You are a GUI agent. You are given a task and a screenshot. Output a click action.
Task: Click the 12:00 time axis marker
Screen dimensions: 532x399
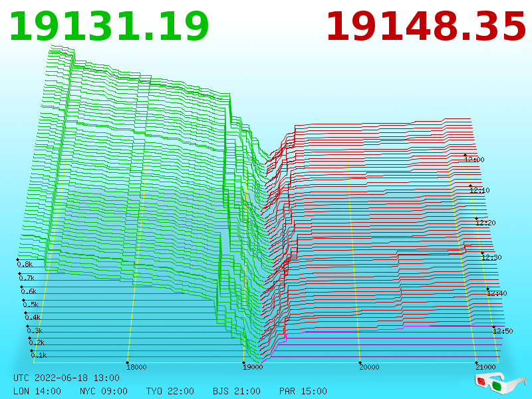coord(474,160)
